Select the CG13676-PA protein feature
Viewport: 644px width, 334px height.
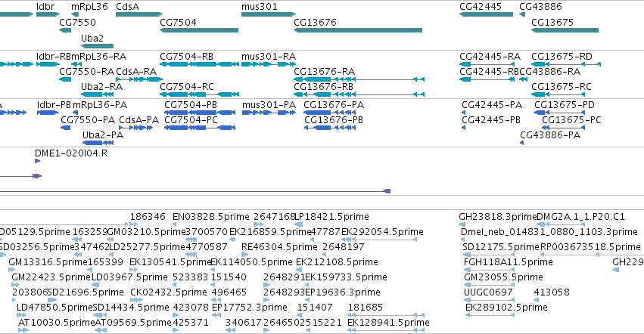(330, 113)
